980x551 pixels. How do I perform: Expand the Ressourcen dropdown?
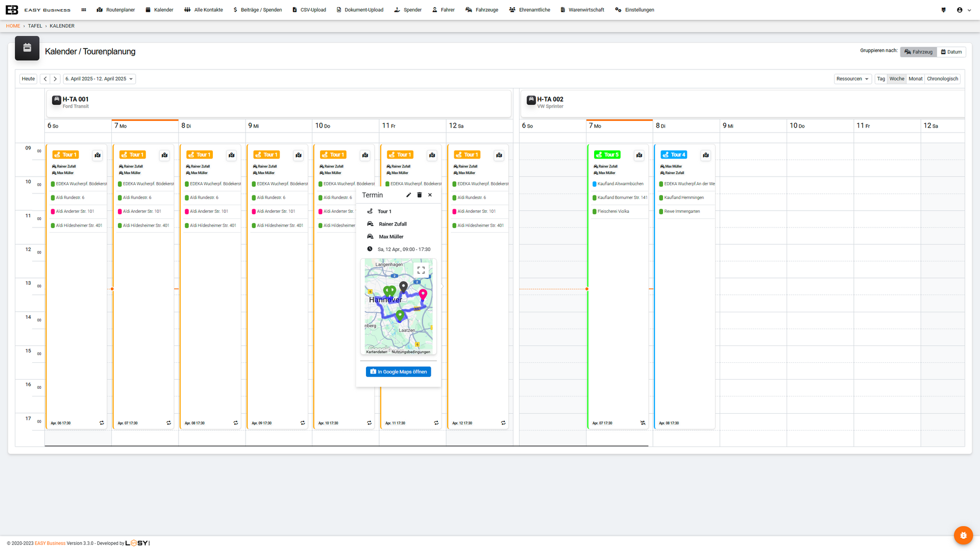[852, 79]
